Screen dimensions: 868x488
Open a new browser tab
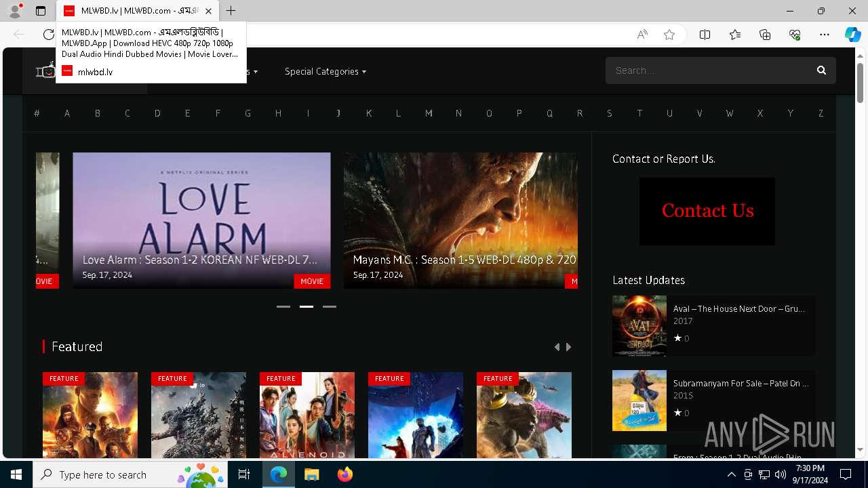pos(231,11)
